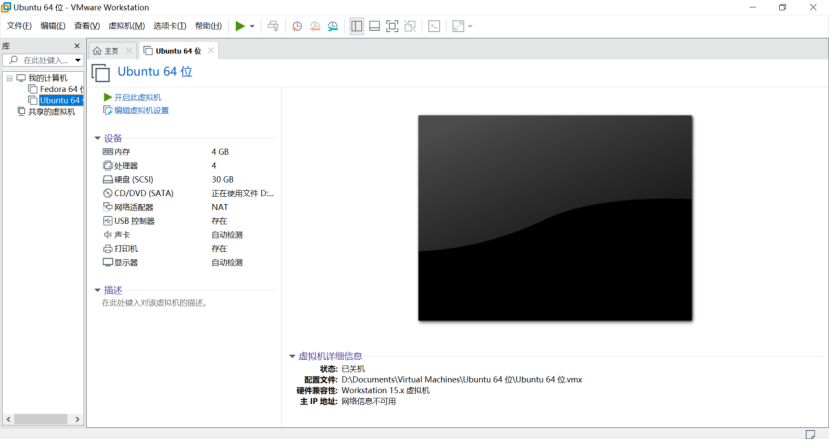The height and width of the screenshot is (448, 840).
Task: Click the 4 GB memory value
Action: 220,152
